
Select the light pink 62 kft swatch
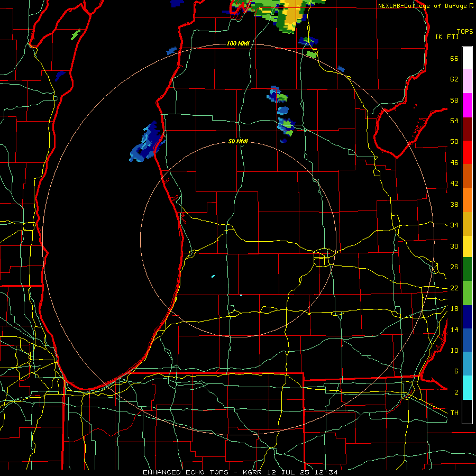pos(467,81)
